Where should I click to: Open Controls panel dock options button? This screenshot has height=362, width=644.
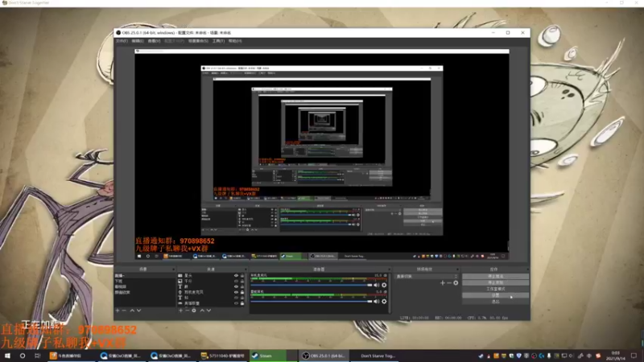point(527,269)
